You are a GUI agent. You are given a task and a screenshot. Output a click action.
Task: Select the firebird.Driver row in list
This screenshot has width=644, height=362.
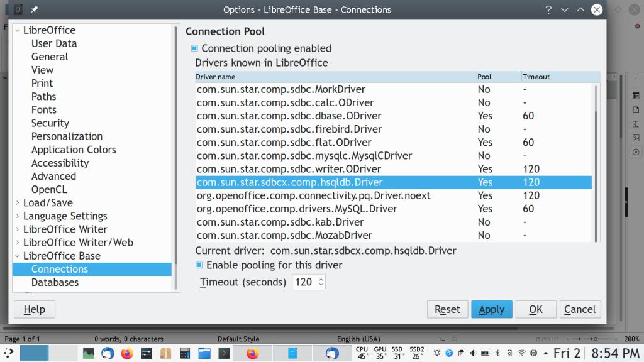pos(289,129)
